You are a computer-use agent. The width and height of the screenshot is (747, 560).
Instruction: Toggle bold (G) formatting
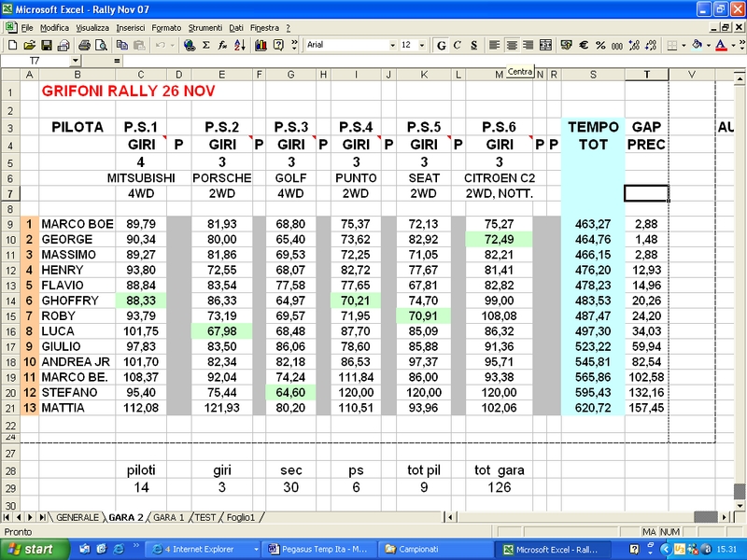441,45
